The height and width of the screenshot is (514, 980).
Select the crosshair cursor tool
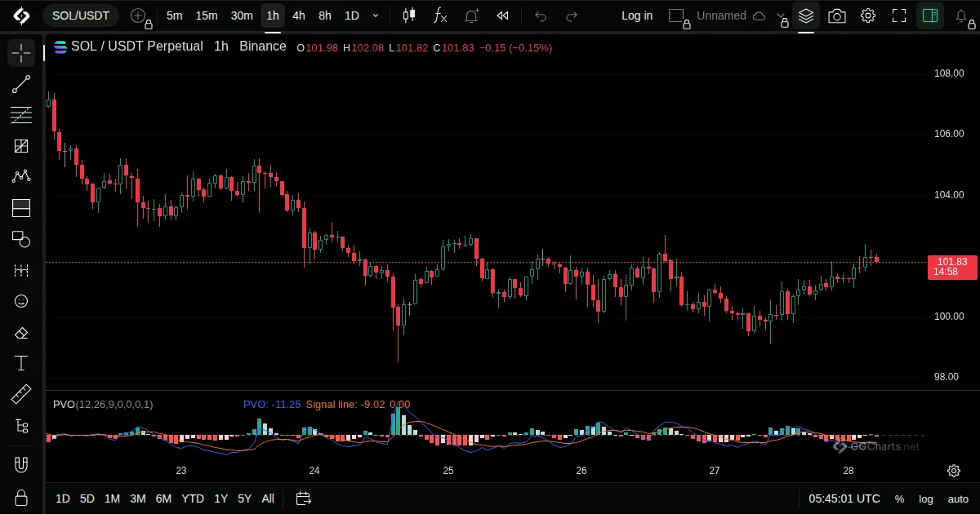pos(21,54)
